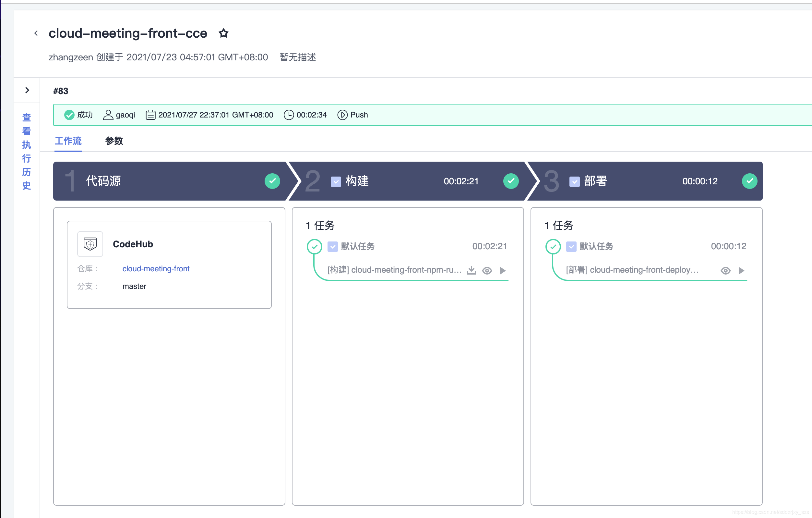The image size is (812, 518).
Task: Click the CodeHub shield icon
Action: point(90,244)
